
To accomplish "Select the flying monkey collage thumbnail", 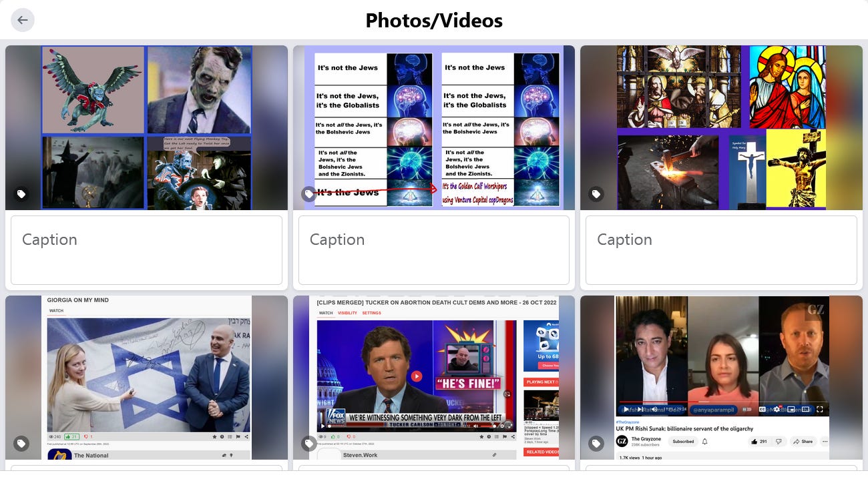I will 146,127.
